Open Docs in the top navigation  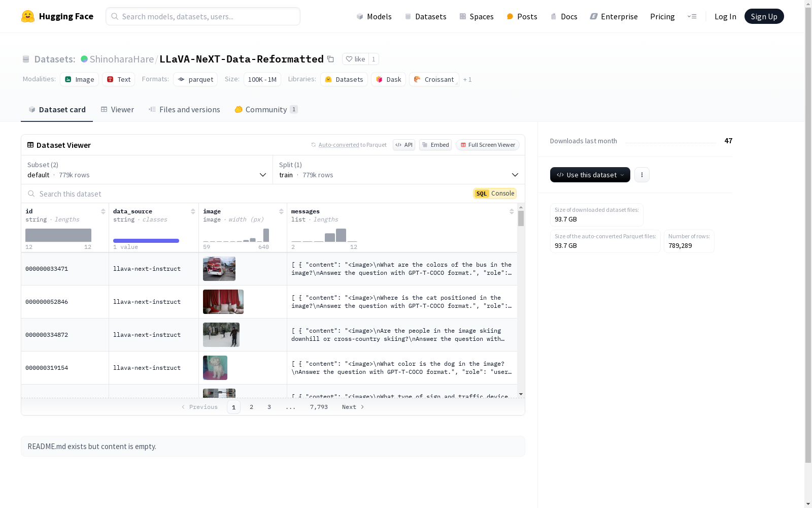pyautogui.click(x=564, y=16)
